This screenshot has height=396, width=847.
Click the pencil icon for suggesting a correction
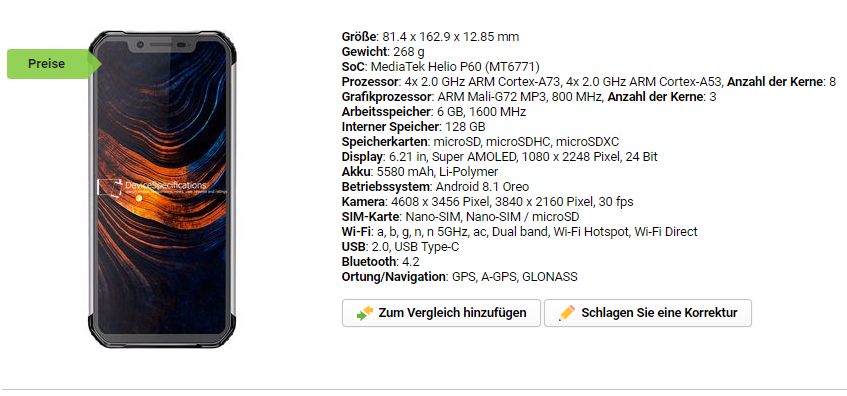coord(567,313)
